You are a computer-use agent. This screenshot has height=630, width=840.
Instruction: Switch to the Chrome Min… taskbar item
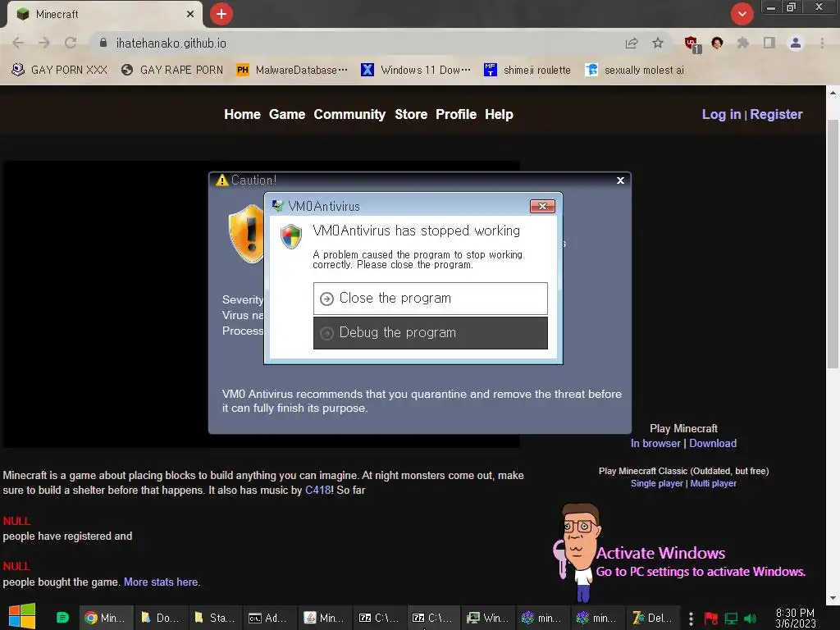(x=105, y=618)
